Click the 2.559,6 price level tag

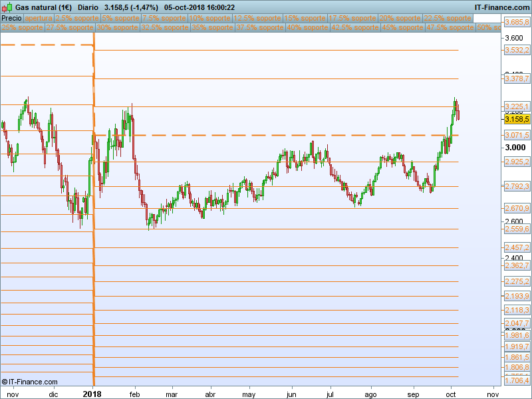pyautogui.click(x=517, y=229)
